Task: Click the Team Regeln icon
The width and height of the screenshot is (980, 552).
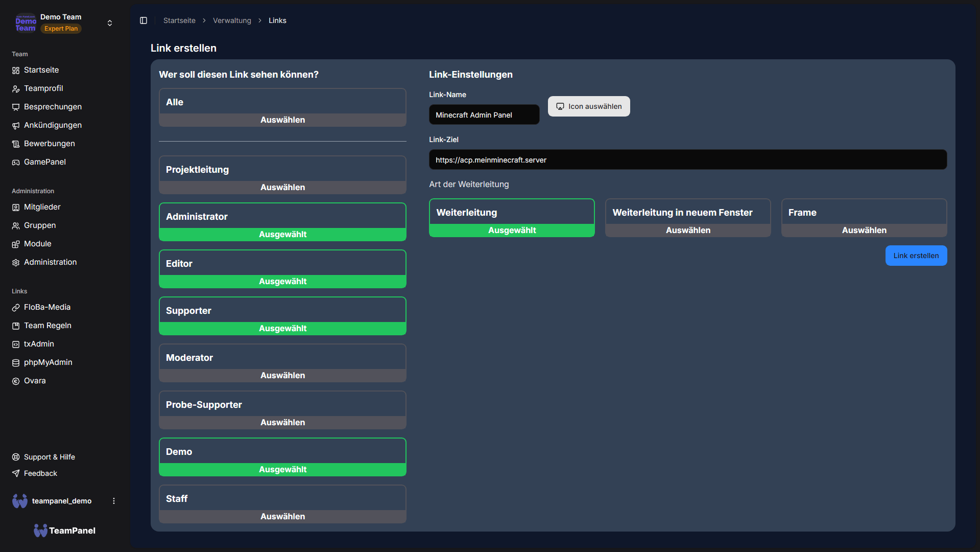Action: [x=16, y=326]
